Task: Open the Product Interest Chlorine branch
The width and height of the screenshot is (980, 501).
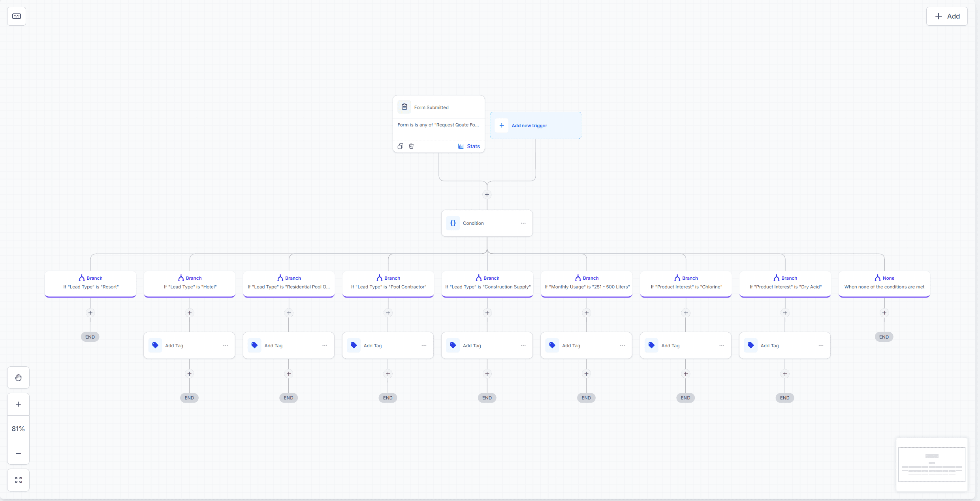Action: (x=686, y=284)
